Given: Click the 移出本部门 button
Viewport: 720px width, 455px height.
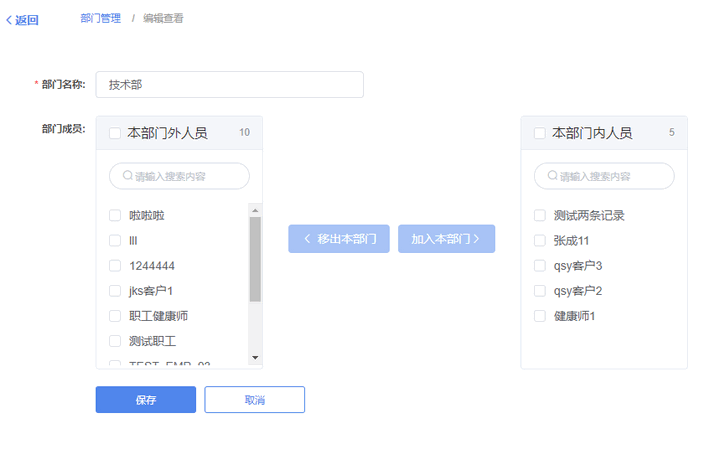Looking at the screenshot, I should click(x=339, y=239).
